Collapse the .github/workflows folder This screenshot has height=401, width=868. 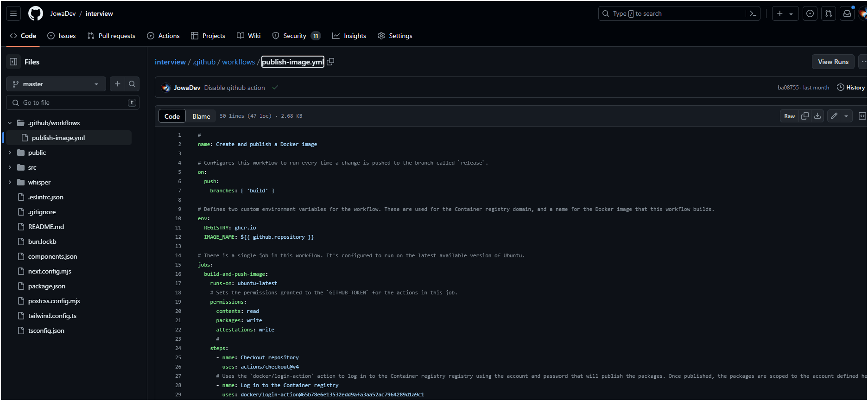click(10, 123)
